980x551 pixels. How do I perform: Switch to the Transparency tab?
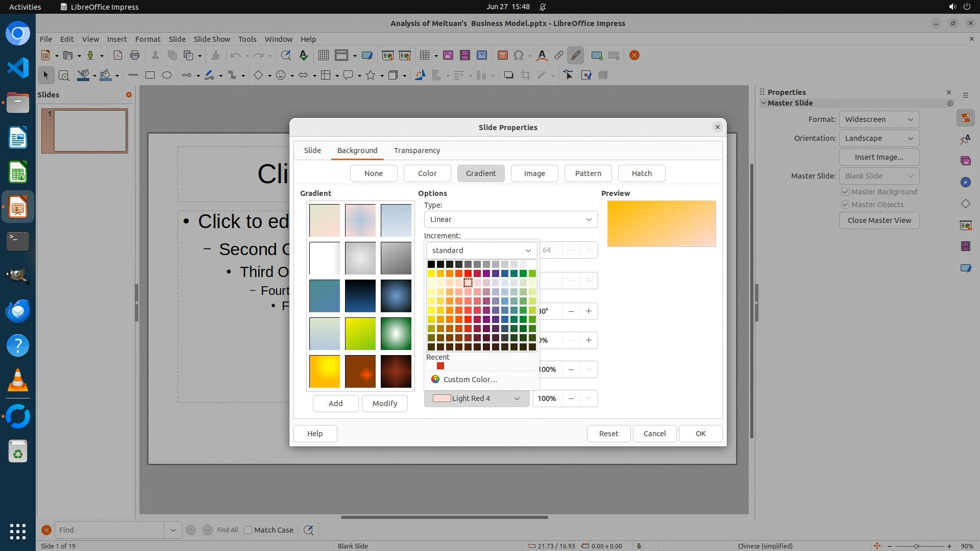[416, 151]
